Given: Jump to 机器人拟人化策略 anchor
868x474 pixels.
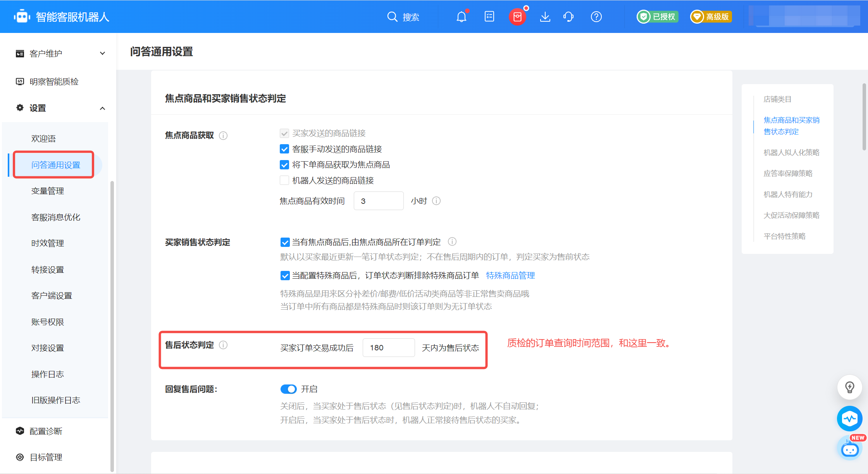Looking at the screenshot, I should [791, 153].
